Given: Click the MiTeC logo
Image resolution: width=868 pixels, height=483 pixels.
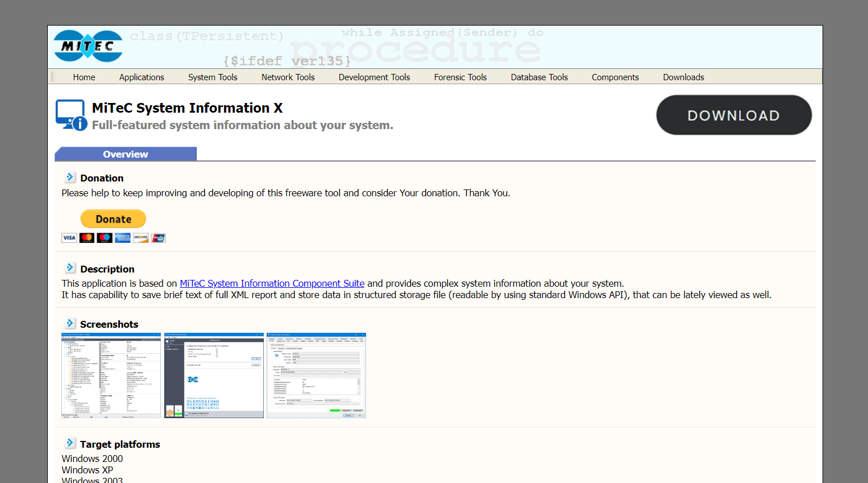Looking at the screenshot, I should [x=88, y=46].
